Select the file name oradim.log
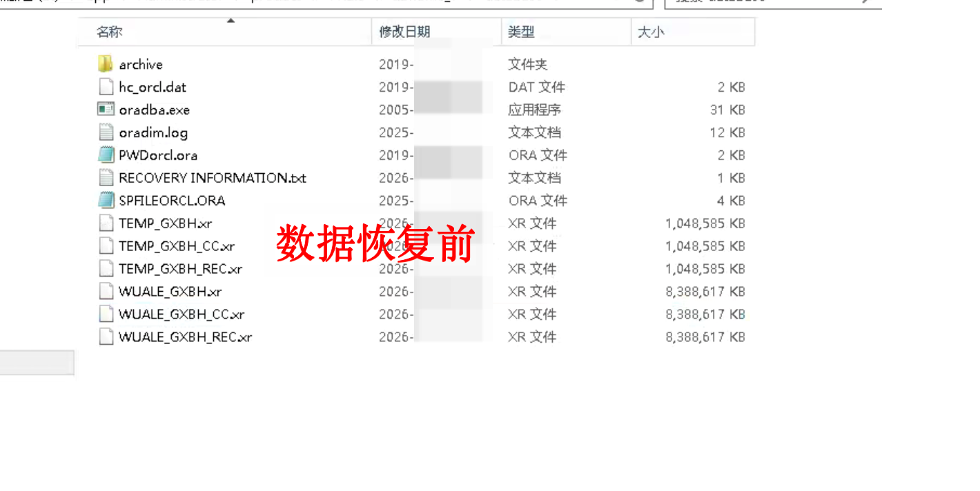The image size is (980, 491). [x=153, y=132]
